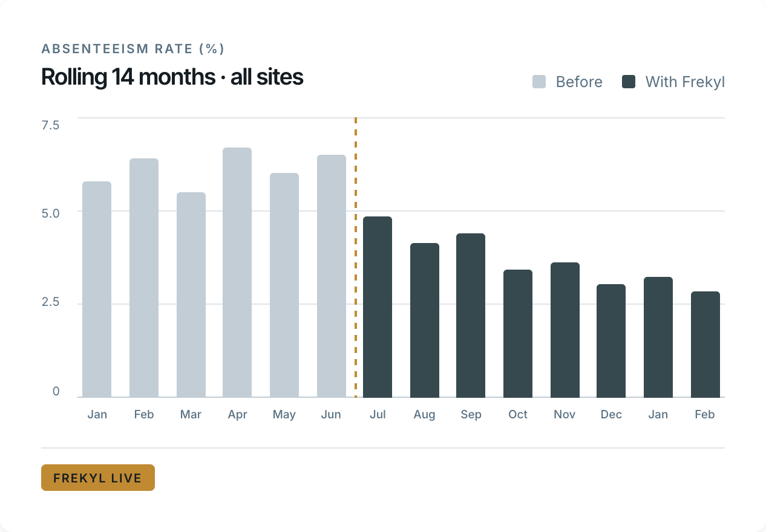Select the Jul bar
Screen dimensions: 766x532
point(378,307)
